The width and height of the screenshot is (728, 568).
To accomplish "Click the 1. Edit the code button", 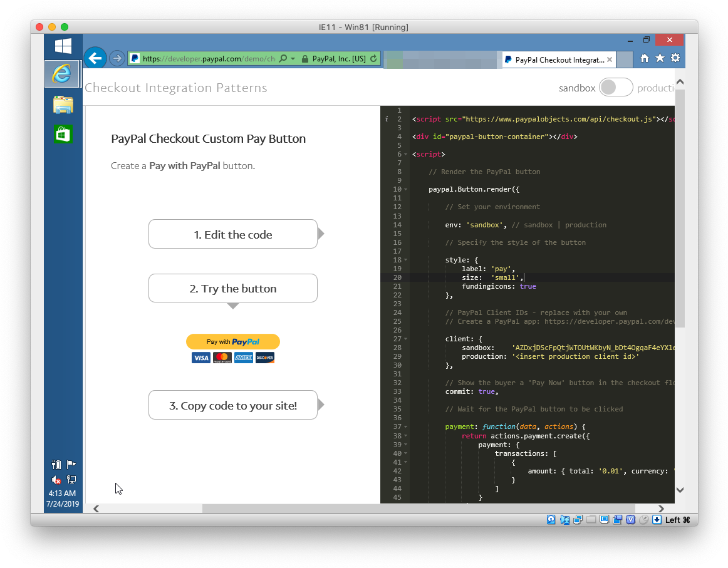I will pos(233,234).
